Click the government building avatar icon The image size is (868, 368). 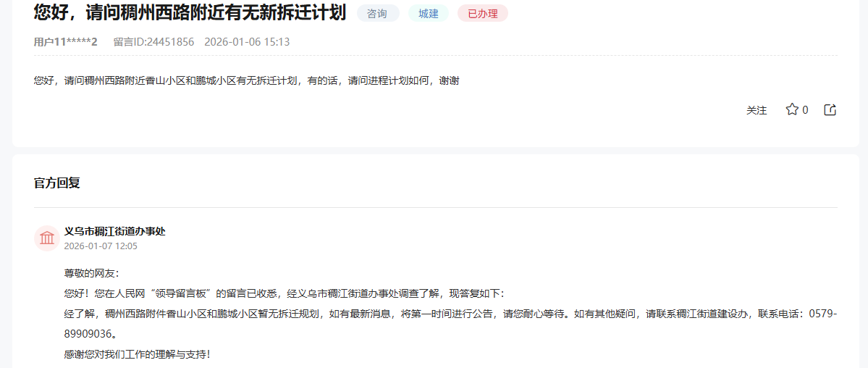pyautogui.click(x=47, y=238)
